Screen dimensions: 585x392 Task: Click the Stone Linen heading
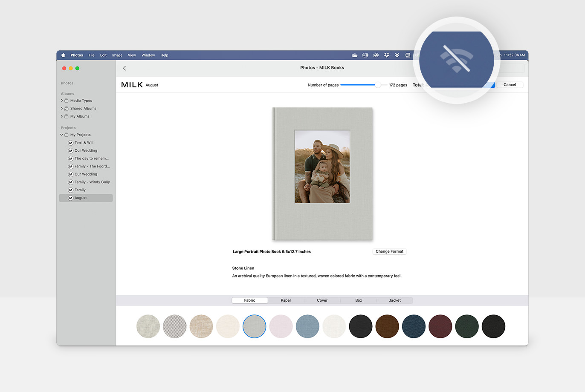[x=243, y=268]
